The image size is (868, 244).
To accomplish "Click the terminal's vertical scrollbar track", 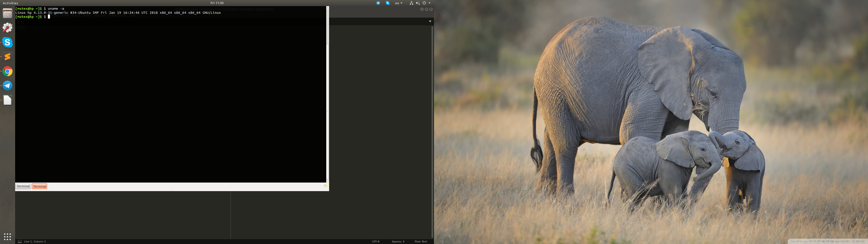I will tap(328, 111).
